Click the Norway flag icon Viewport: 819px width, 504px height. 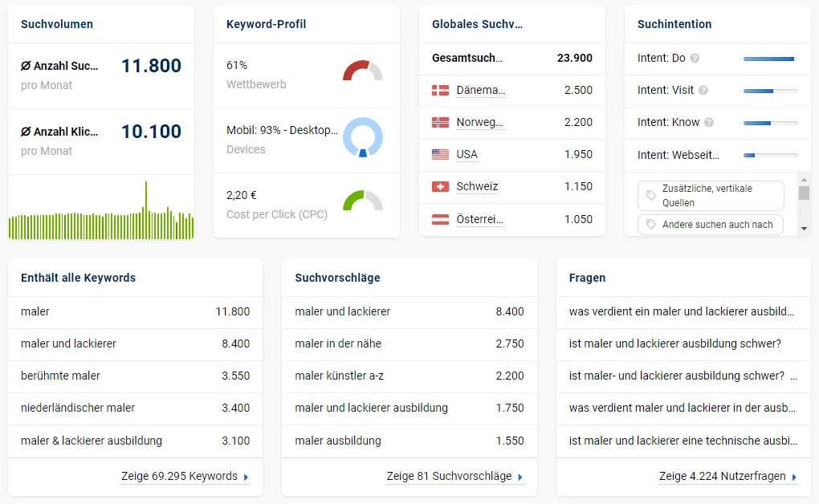(x=440, y=122)
